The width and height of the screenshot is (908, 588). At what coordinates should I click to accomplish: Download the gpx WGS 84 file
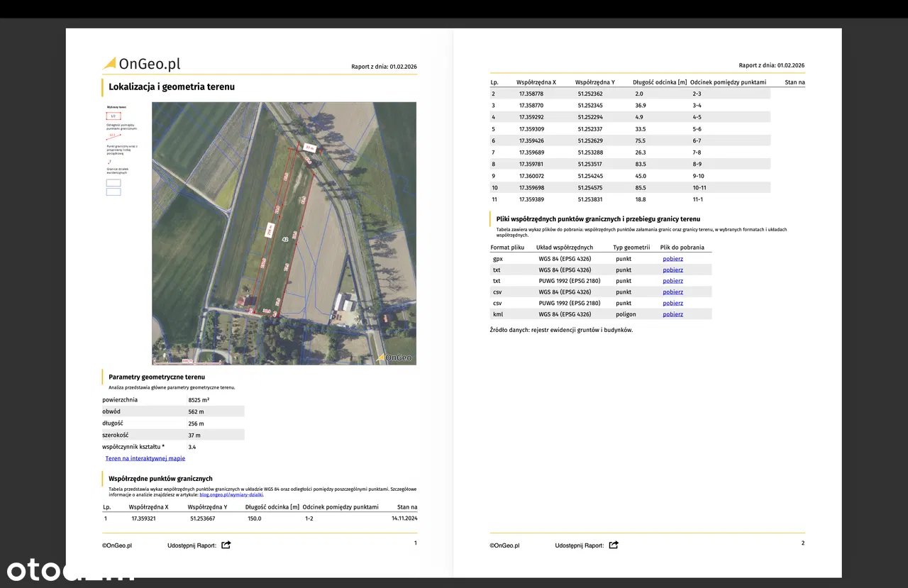(672, 259)
